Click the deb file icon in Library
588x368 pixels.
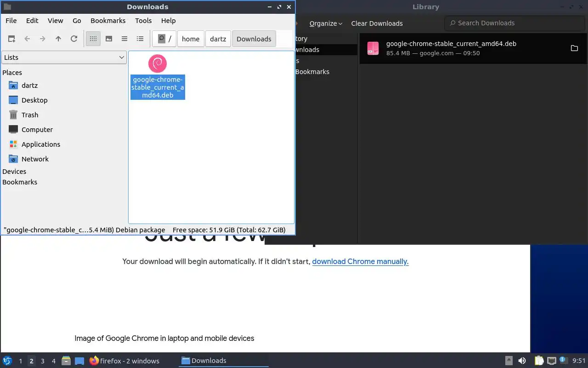373,48
